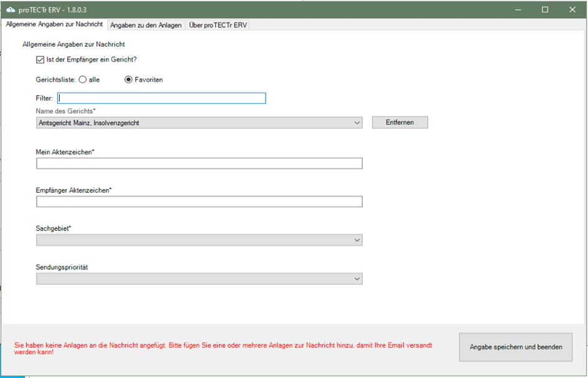
Task: Click the 'proTECTr ERV - 1.8.0.3' title text
Action: [54, 9]
